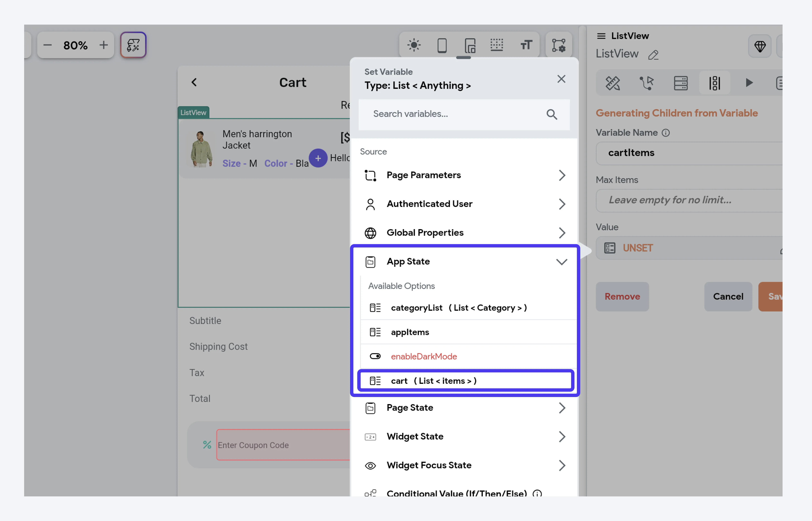
Task: Select the Subtitle text on canvas
Action: (x=205, y=321)
